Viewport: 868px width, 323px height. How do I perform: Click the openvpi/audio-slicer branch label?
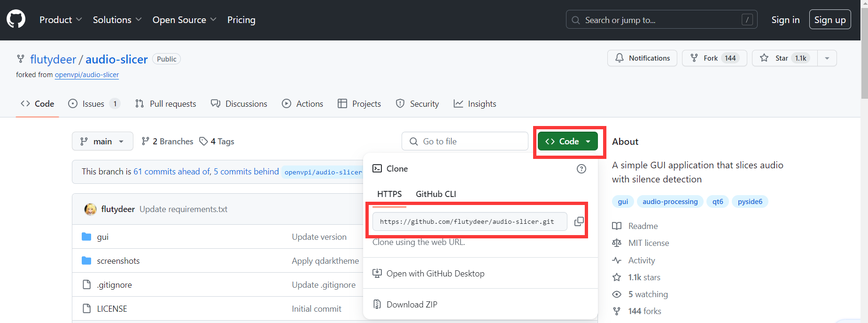point(323,172)
